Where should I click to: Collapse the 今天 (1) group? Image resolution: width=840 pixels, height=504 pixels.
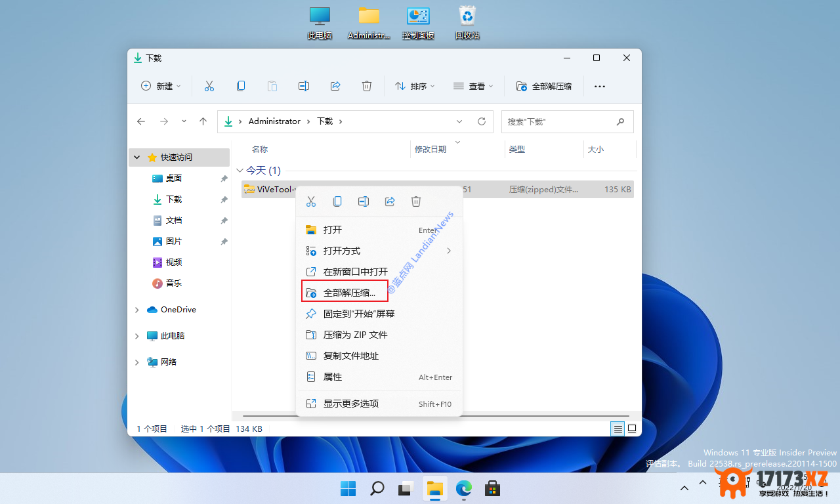click(x=240, y=171)
